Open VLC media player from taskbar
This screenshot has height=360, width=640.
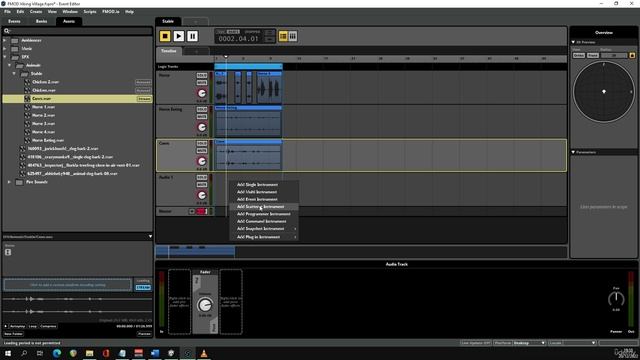tap(204, 353)
